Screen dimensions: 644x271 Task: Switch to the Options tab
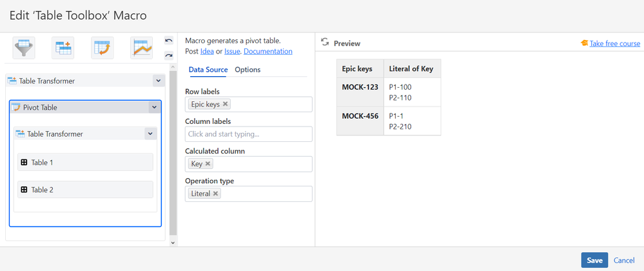pos(248,70)
